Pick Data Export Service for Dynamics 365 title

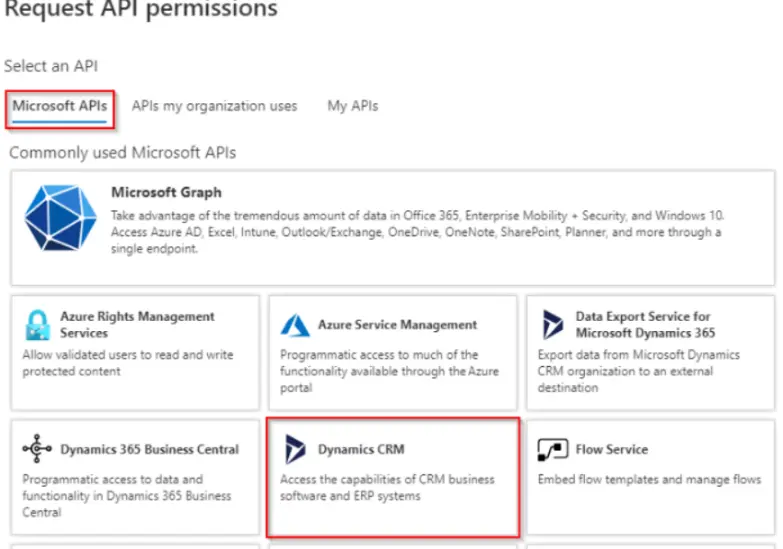643,324
